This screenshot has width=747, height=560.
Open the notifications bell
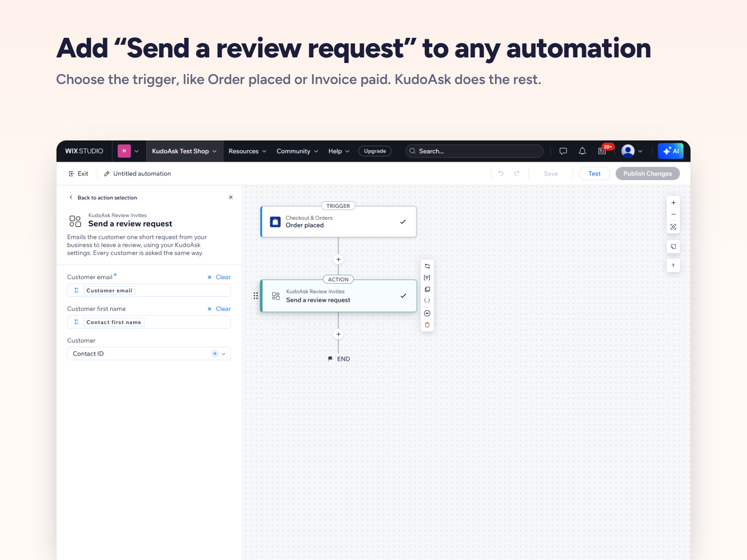tap(582, 151)
